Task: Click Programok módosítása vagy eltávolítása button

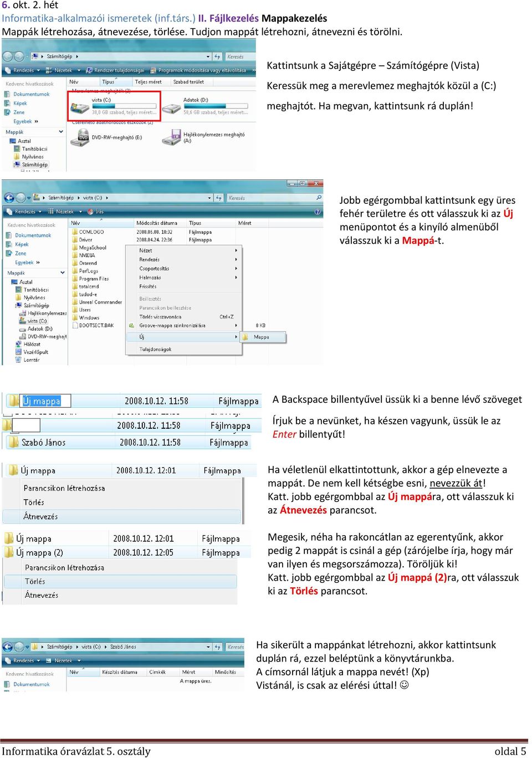Action: (198, 70)
